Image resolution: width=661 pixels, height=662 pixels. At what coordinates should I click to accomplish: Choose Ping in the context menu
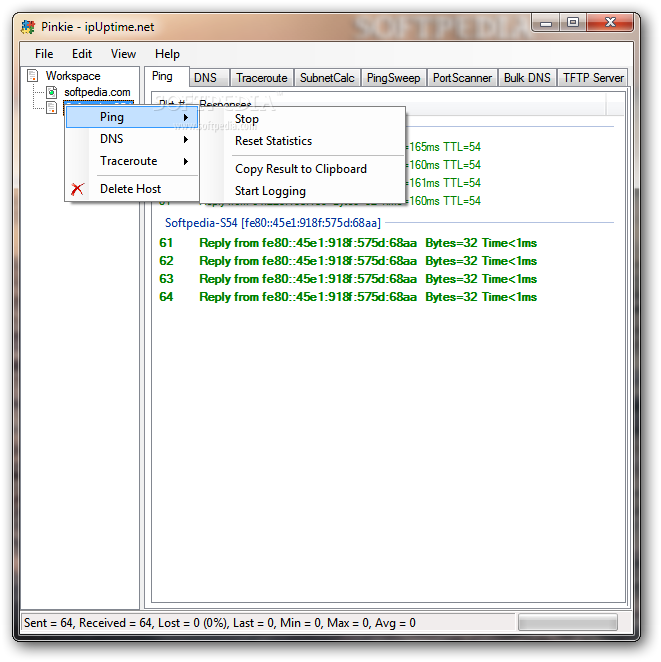(132, 117)
